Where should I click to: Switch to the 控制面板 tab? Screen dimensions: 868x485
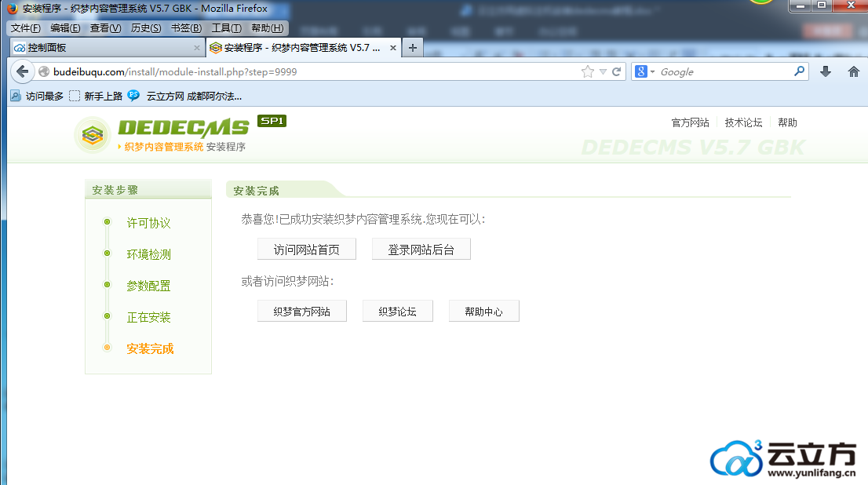[x=108, y=48]
